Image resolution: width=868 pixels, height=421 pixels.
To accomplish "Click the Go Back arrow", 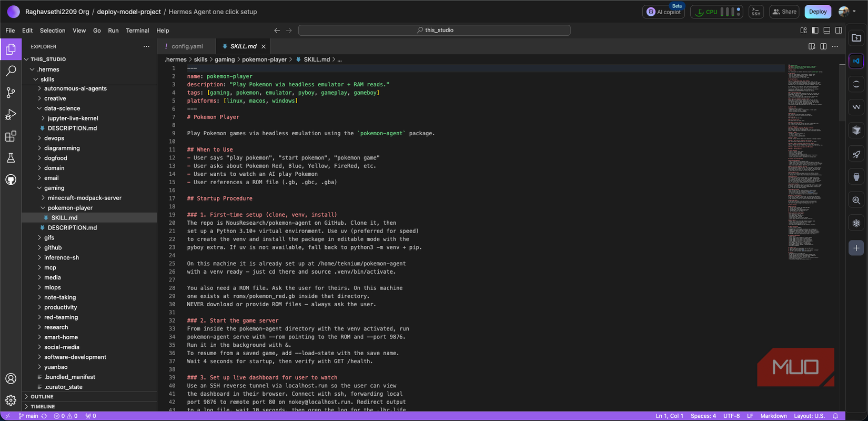I will 277,31.
